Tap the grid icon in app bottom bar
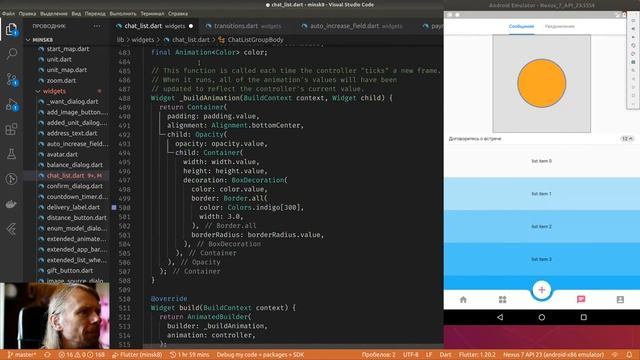The height and width of the screenshot is (360, 640). tap(502, 300)
